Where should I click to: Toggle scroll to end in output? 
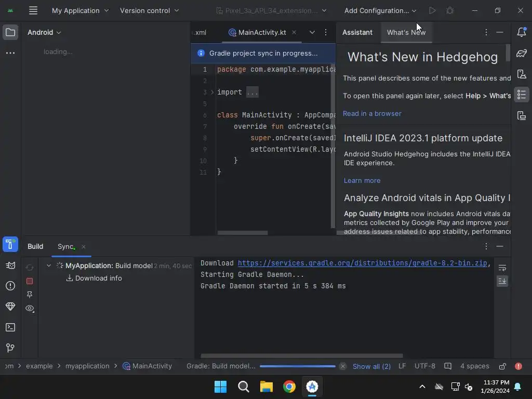(502, 281)
